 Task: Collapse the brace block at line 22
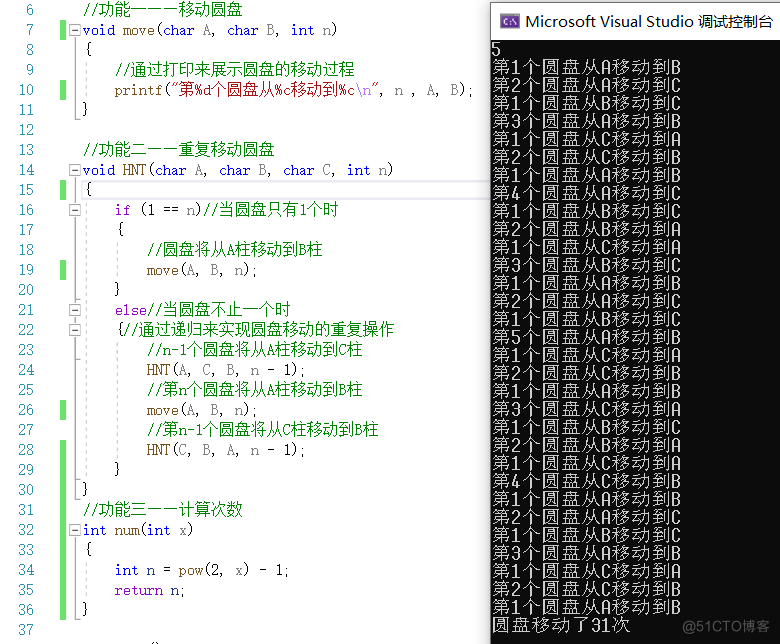(75, 330)
